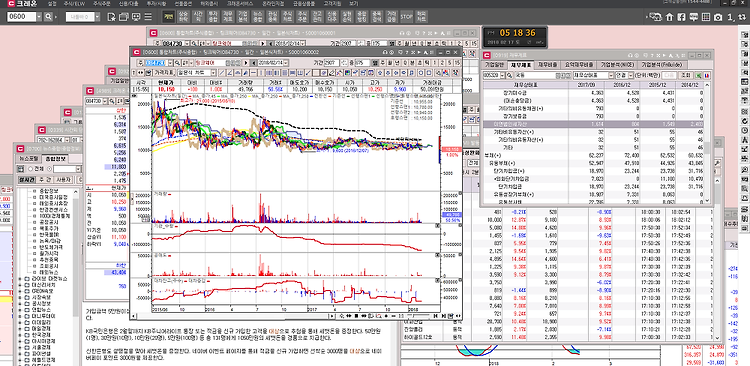Open the 0600 screen number dropdown
750x366 pixels.
click(39, 17)
